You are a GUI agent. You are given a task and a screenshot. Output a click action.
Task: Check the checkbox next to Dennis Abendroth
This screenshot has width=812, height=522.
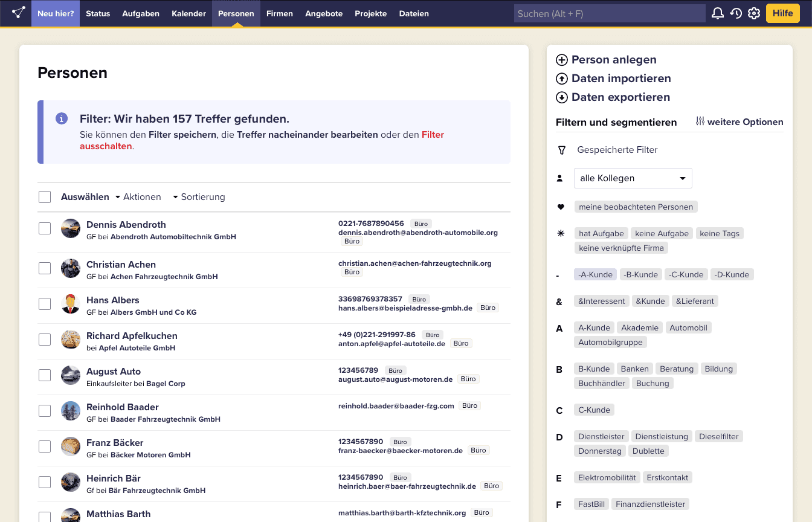(x=45, y=228)
